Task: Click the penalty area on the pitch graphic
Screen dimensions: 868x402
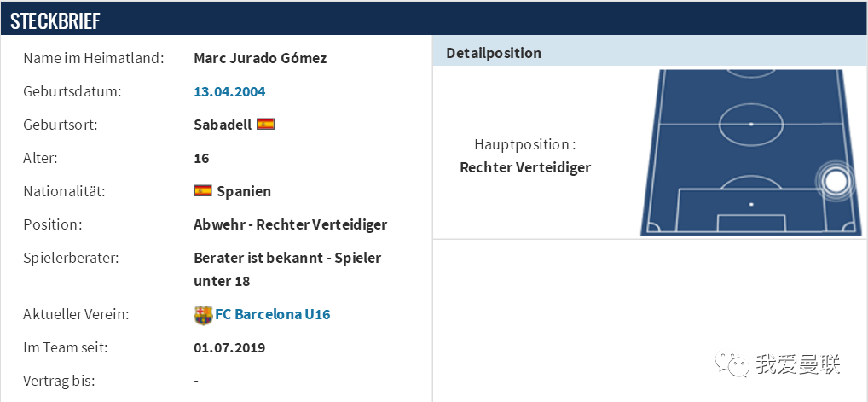Action: point(751,210)
